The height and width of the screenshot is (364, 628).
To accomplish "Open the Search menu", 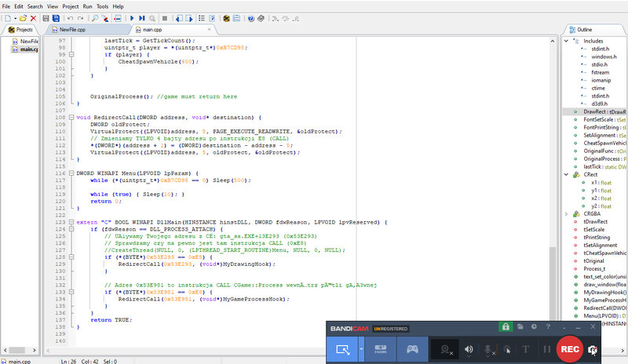I will pos(35,6).
